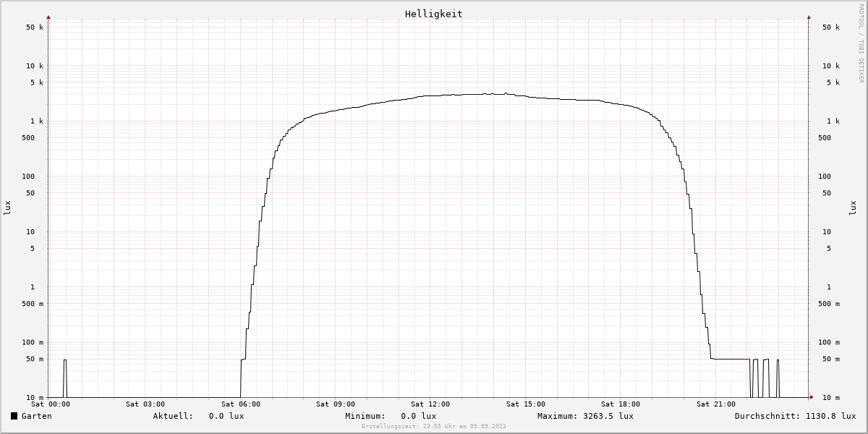
Task: Click the Sat 00:00 time label
Action: pos(51,404)
